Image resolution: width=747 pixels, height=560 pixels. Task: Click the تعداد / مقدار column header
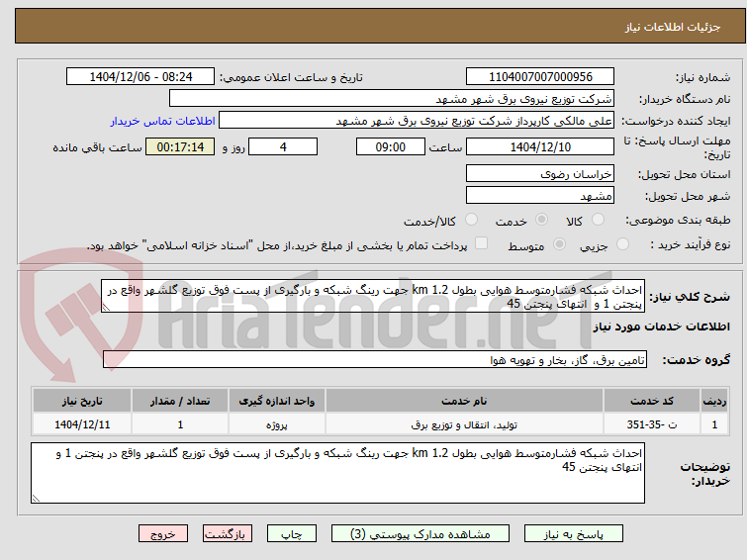pyautogui.click(x=180, y=402)
